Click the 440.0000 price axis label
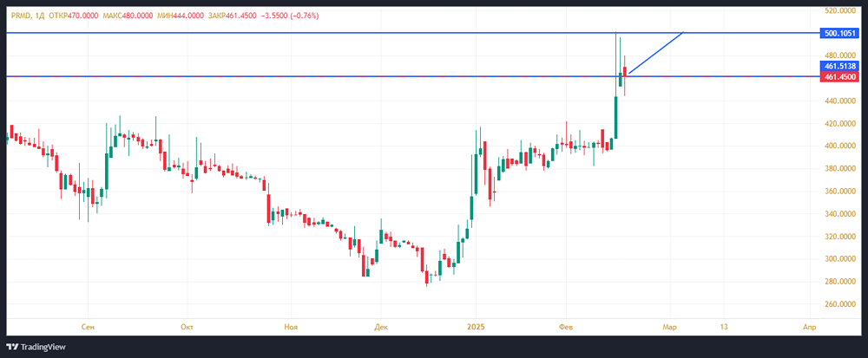This screenshot has height=358, width=868. coord(841,101)
